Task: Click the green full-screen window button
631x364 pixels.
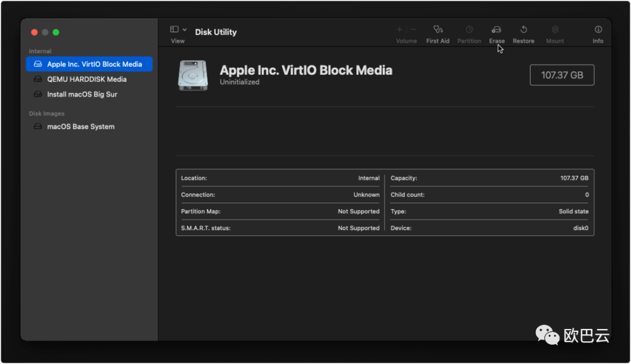Action: [x=56, y=33]
